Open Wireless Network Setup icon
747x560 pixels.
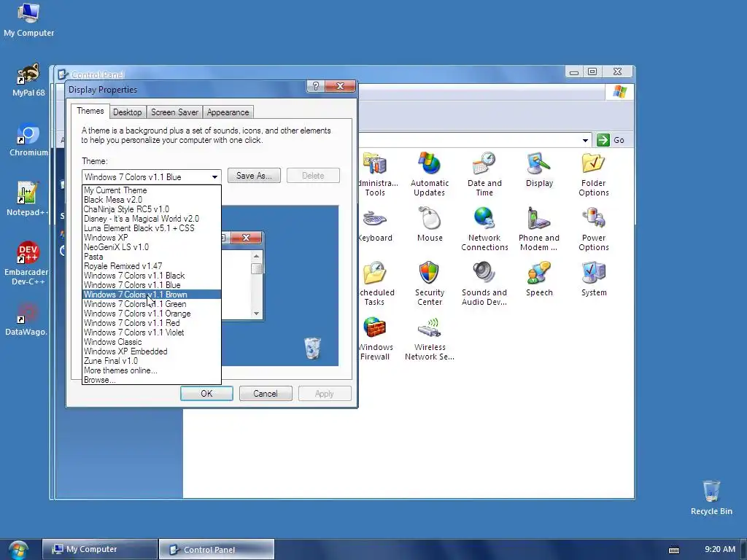tap(429, 338)
